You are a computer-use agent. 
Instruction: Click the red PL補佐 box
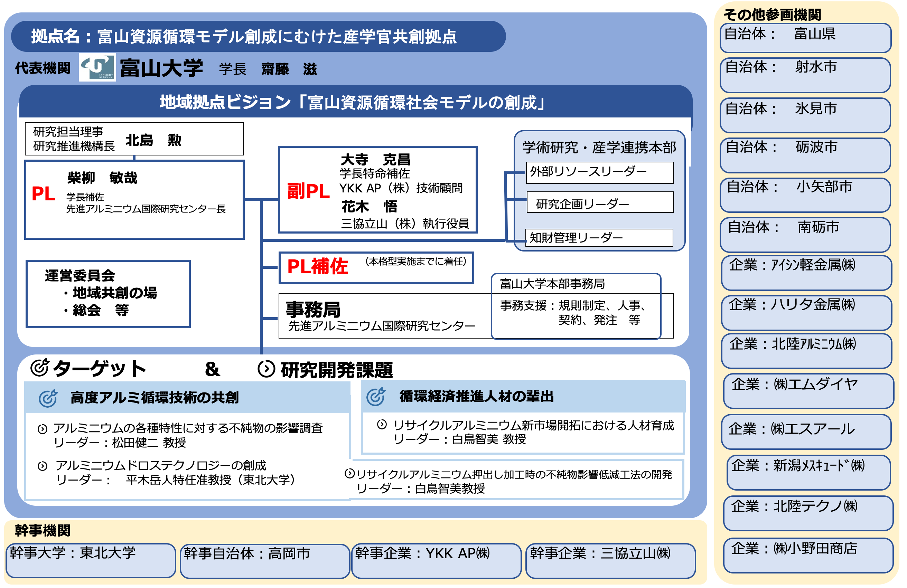[376, 268]
